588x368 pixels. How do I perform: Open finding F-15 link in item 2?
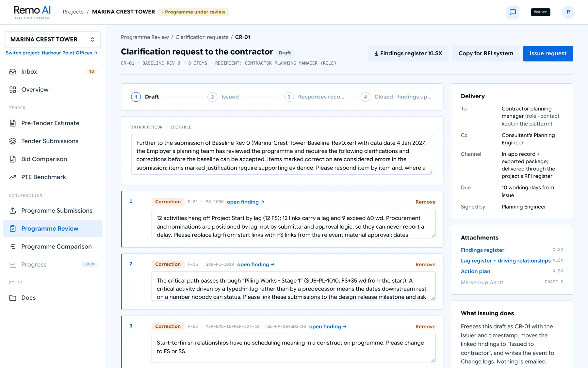pos(256,264)
